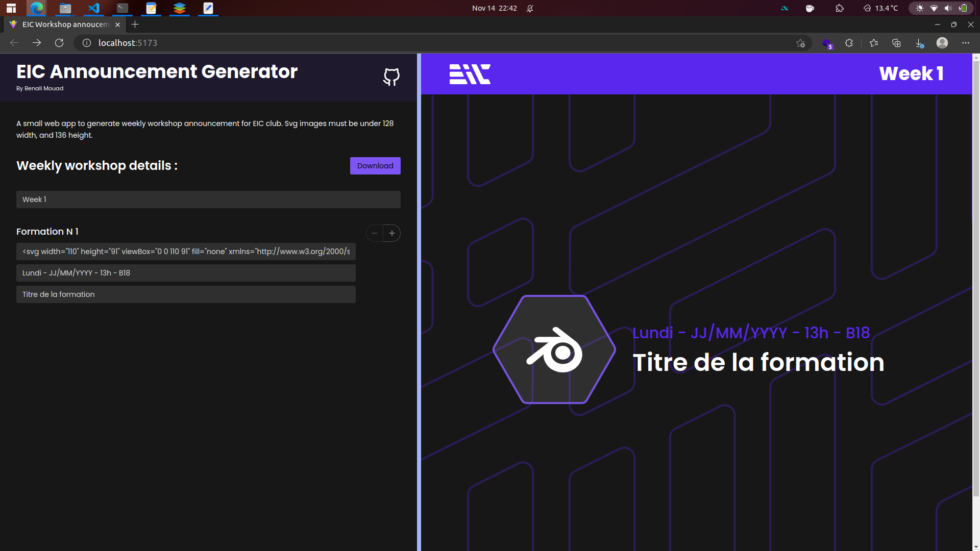
Task: Open browser Extensions puzzle icon
Action: [x=849, y=43]
